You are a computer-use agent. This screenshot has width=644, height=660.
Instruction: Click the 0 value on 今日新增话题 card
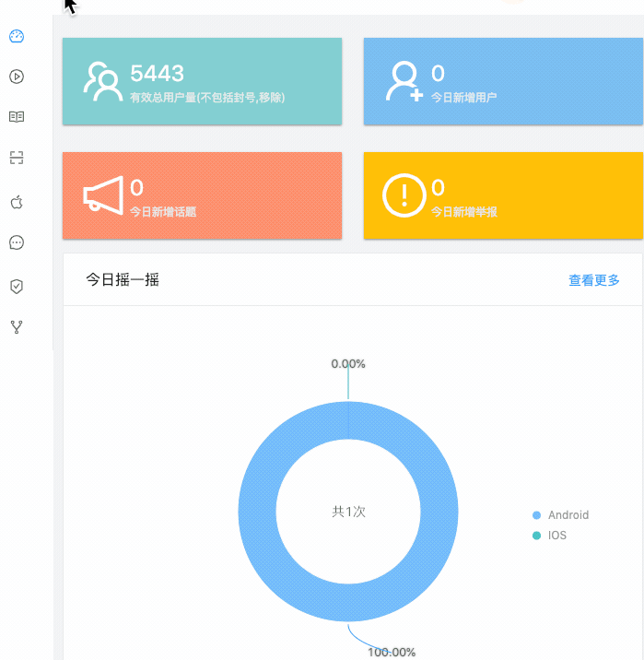(x=136, y=187)
